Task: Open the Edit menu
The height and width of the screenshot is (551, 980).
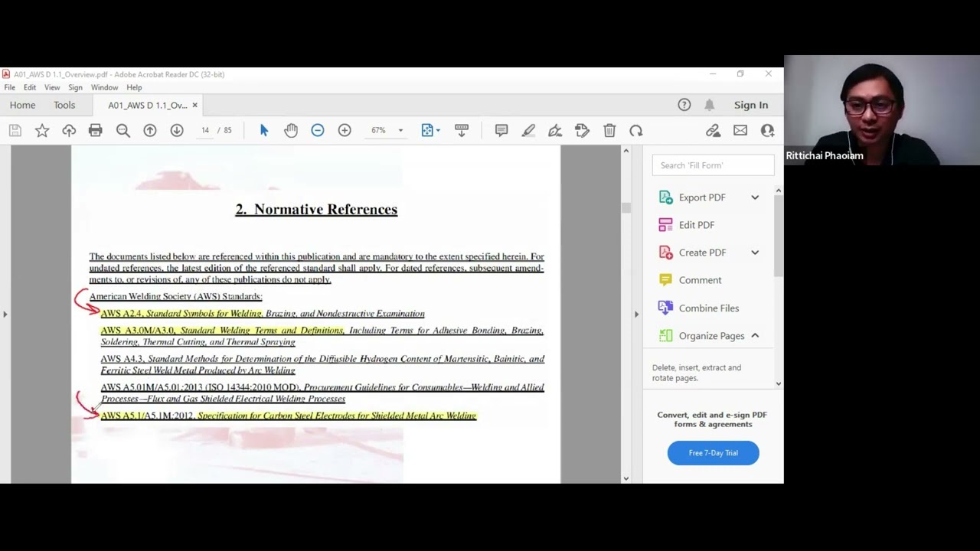Action: pos(30,87)
